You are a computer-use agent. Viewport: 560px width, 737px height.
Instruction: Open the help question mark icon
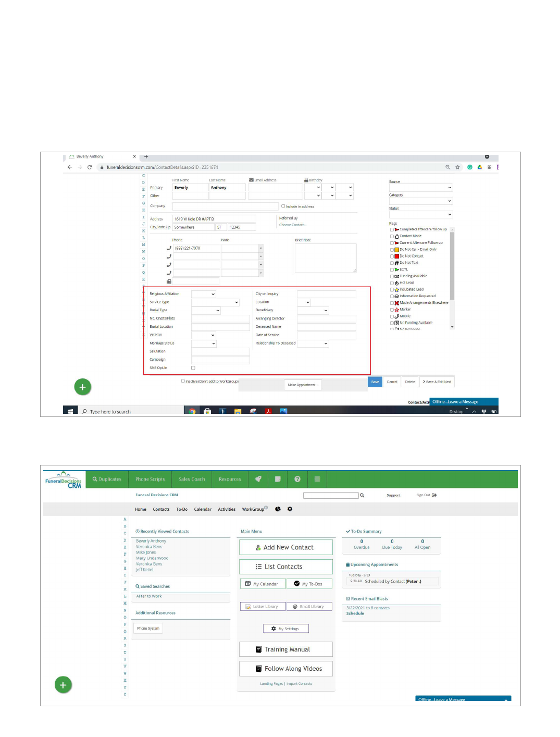tap(297, 479)
